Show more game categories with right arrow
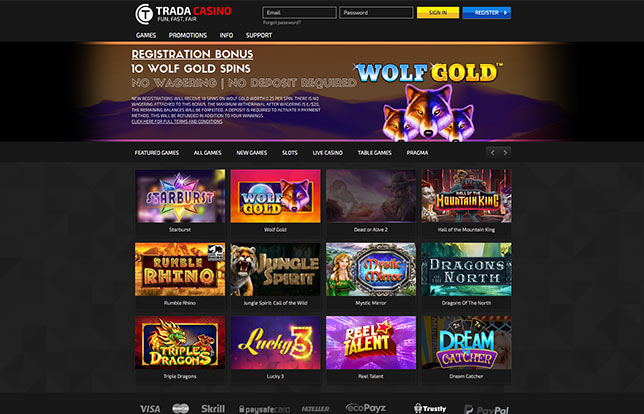Viewport: 644px width, 414px height. 505,153
